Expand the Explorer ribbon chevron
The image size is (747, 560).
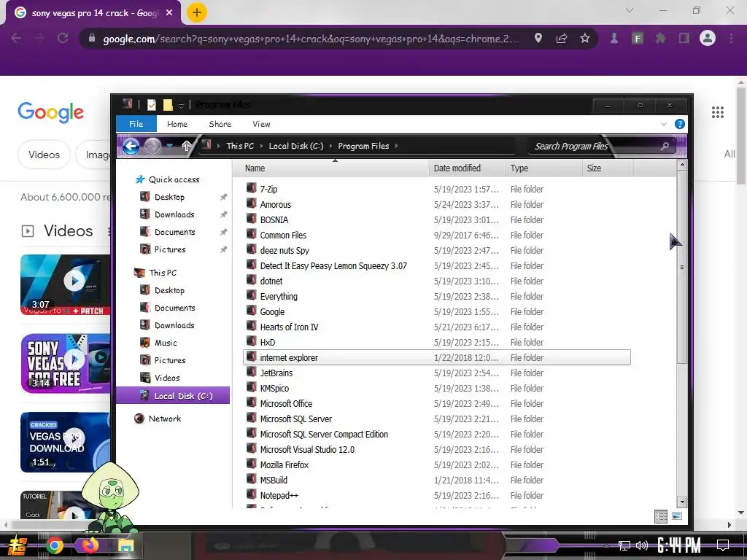pos(664,124)
